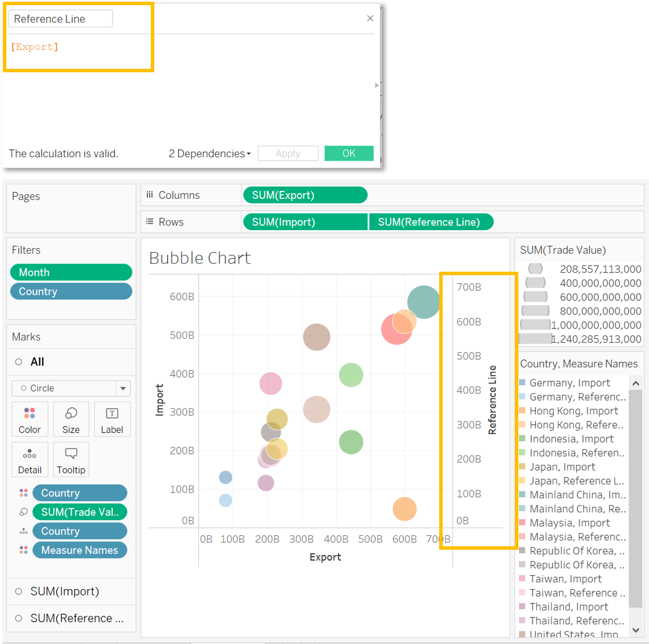Open the 2 Dependencies dropdown
The width and height of the screenshot is (649, 644).
pyautogui.click(x=210, y=154)
